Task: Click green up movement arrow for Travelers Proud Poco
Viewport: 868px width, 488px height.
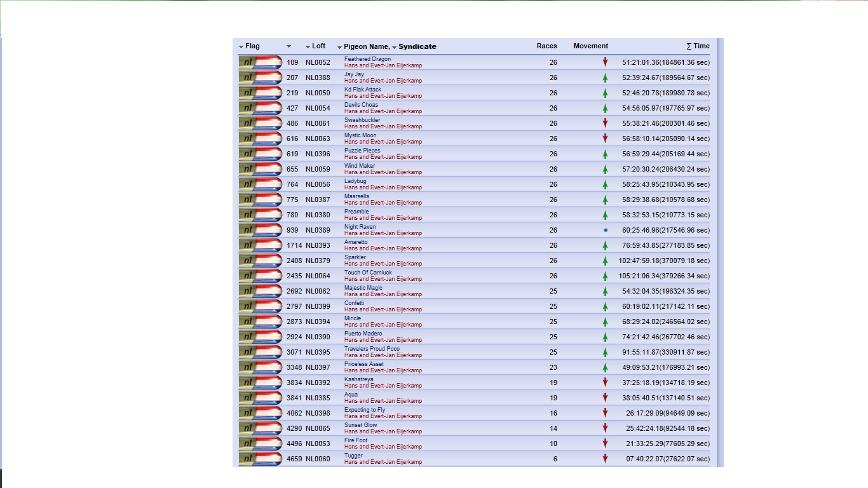Action: [606, 352]
